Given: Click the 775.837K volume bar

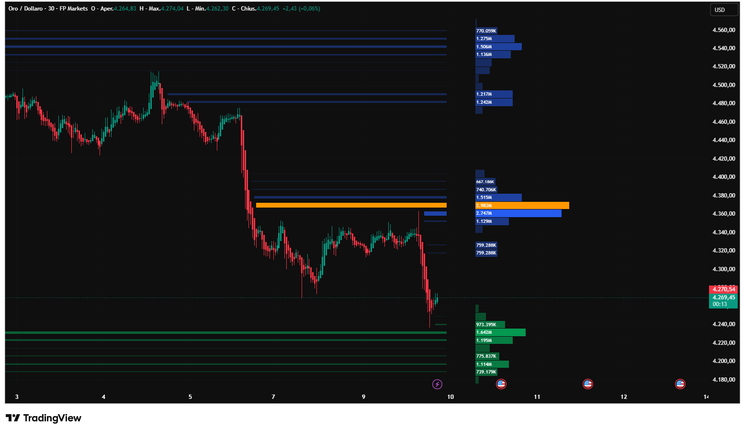Looking at the screenshot, I should point(487,356).
